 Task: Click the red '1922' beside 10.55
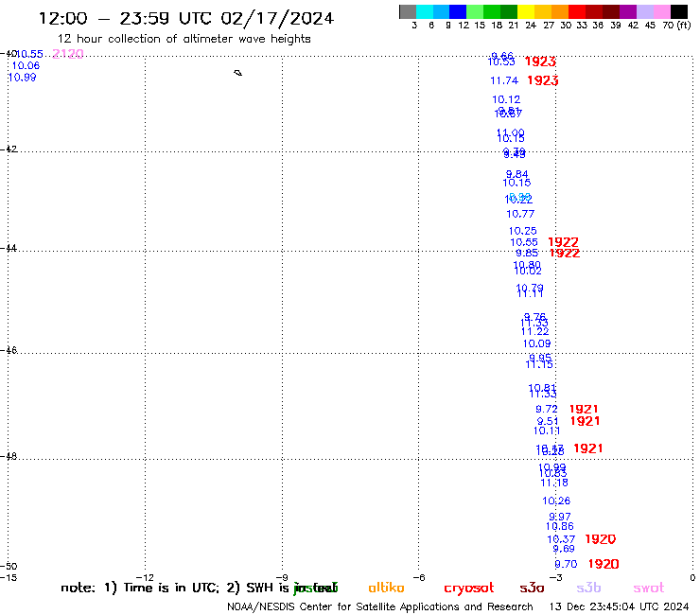click(564, 242)
